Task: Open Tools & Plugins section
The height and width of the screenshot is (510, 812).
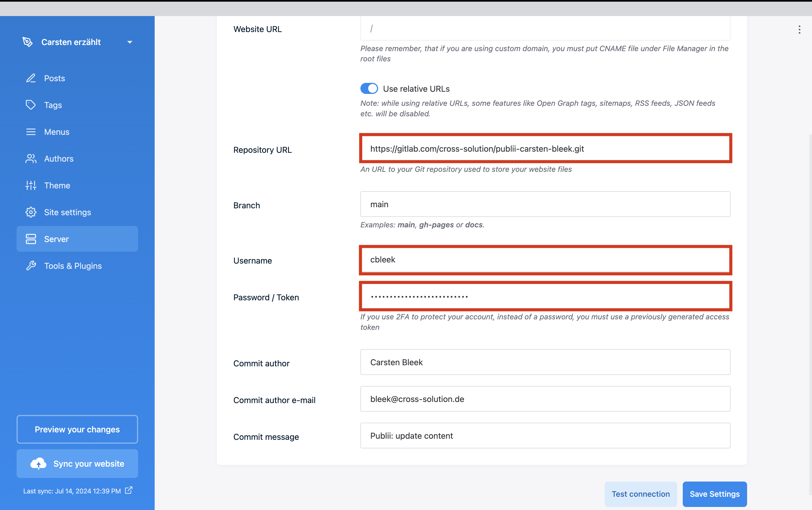Action: click(x=77, y=266)
